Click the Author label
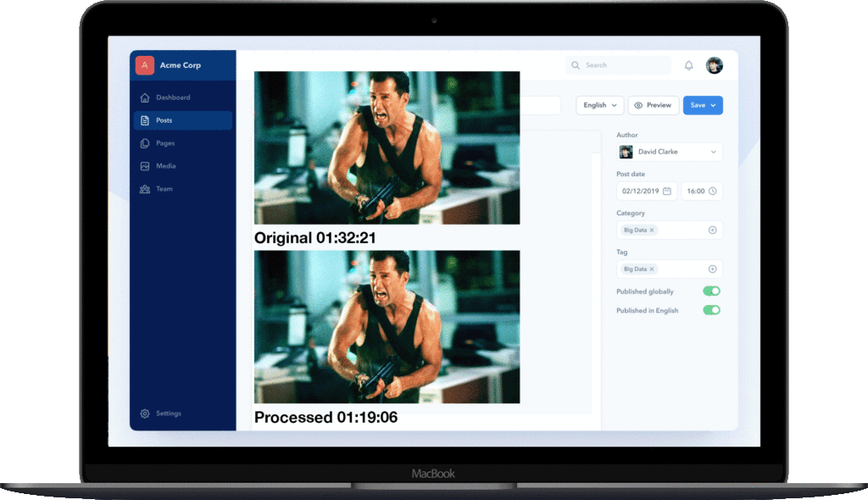 coord(627,135)
